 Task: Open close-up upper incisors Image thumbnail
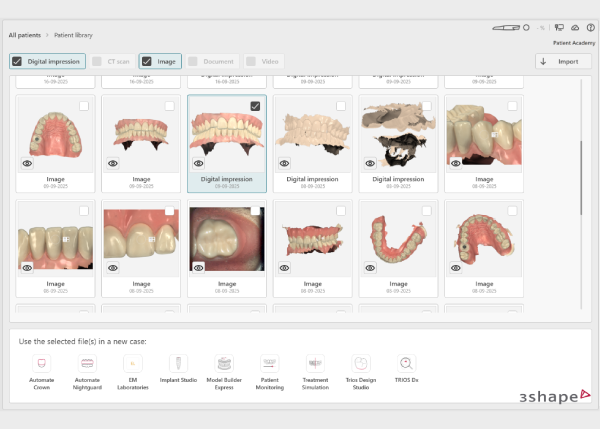[141, 239]
